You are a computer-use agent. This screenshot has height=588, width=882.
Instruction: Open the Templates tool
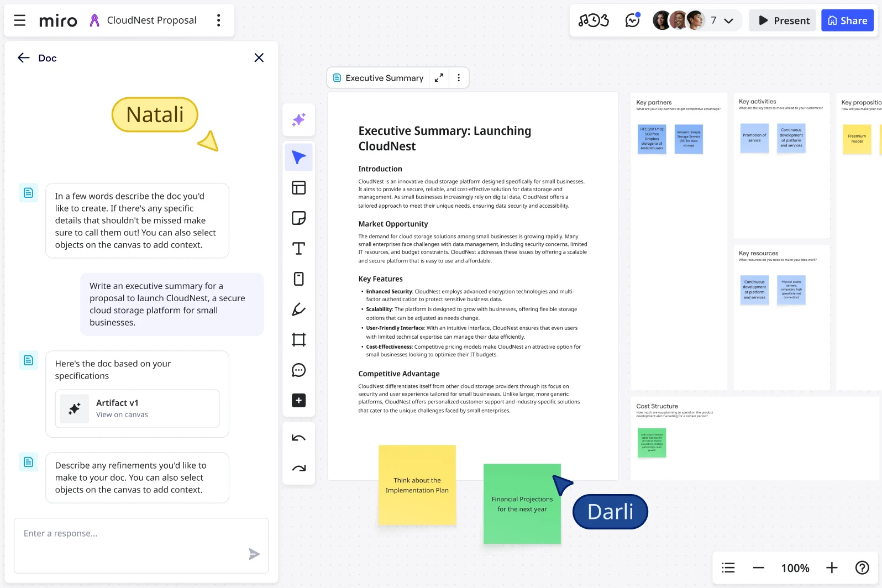[299, 188]
